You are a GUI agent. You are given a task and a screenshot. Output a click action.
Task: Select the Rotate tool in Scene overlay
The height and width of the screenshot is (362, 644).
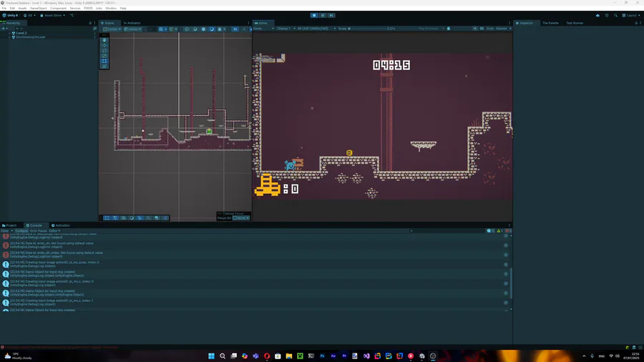coord(104,51)
